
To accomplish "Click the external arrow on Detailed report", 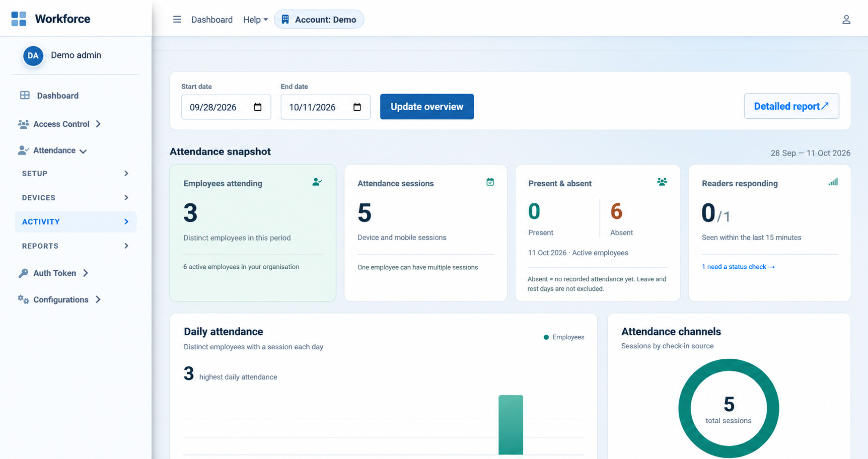I will 825,106.
